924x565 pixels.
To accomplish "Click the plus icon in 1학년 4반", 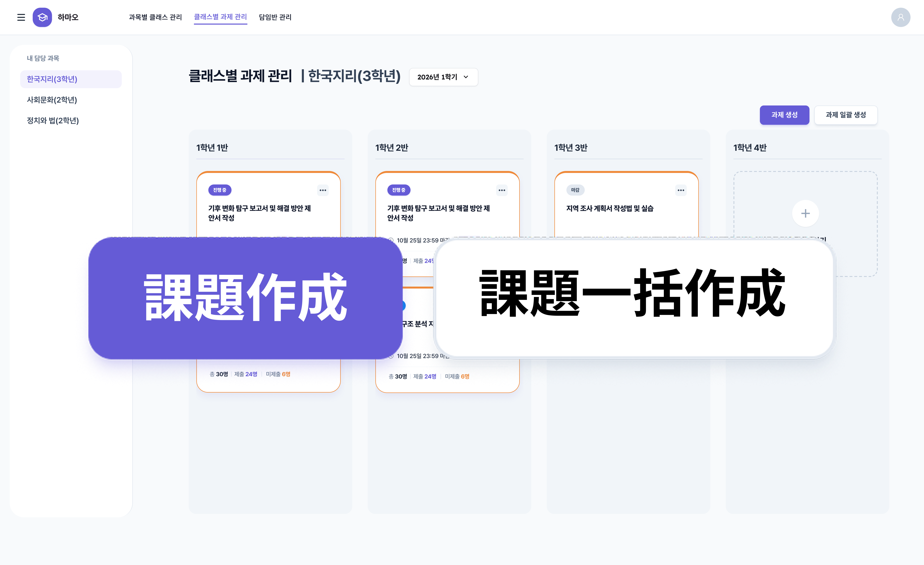I will pyautogui.click(x=805, y=214).
